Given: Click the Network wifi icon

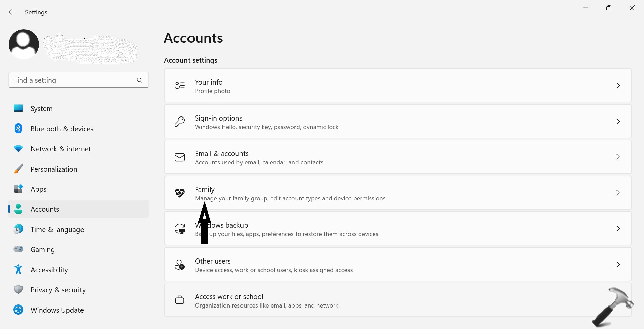Looking at the screenshot, I should tap(18, 149).
